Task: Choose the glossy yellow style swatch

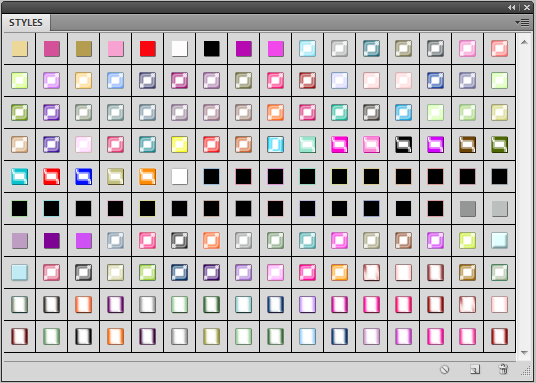Action: [x=179, y=144]
